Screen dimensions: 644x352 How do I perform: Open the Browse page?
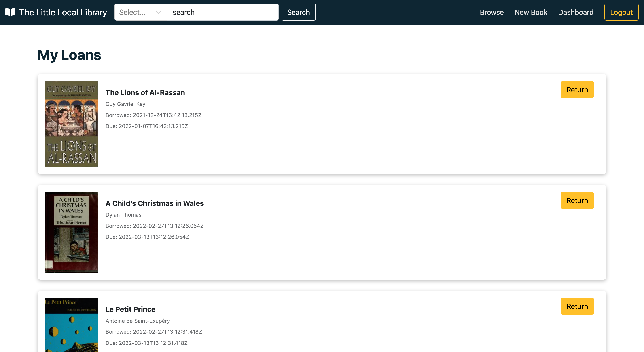tap(491, 12)
